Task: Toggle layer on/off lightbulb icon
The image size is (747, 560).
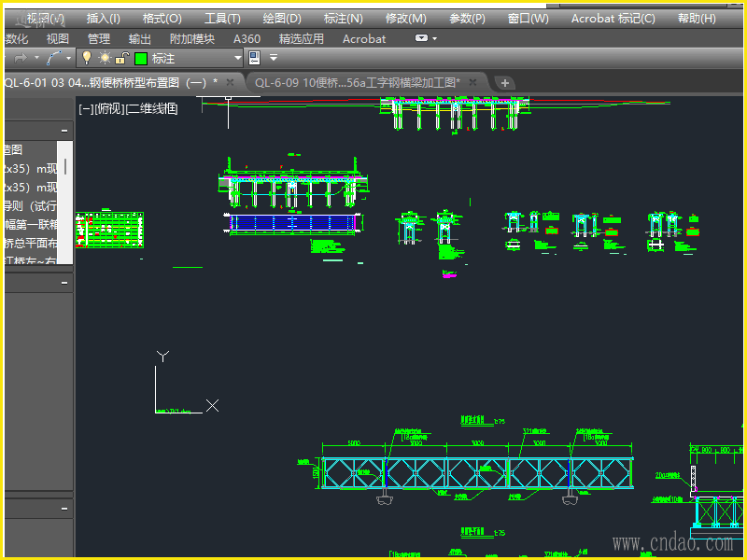Action: (87, 58)
